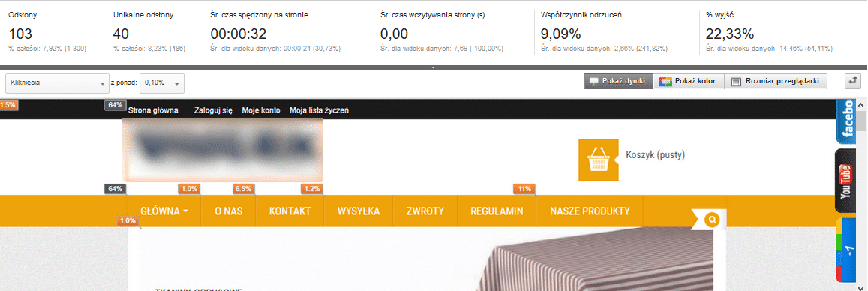Open the Kliknięcia metric dropdown

56,83
